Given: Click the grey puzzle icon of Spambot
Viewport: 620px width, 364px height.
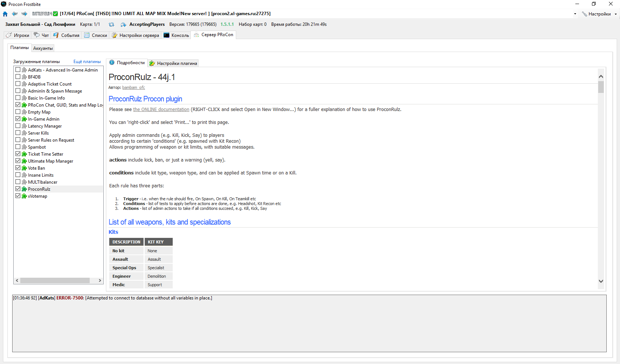Looking at the screenshot, I should click(24, 147).
